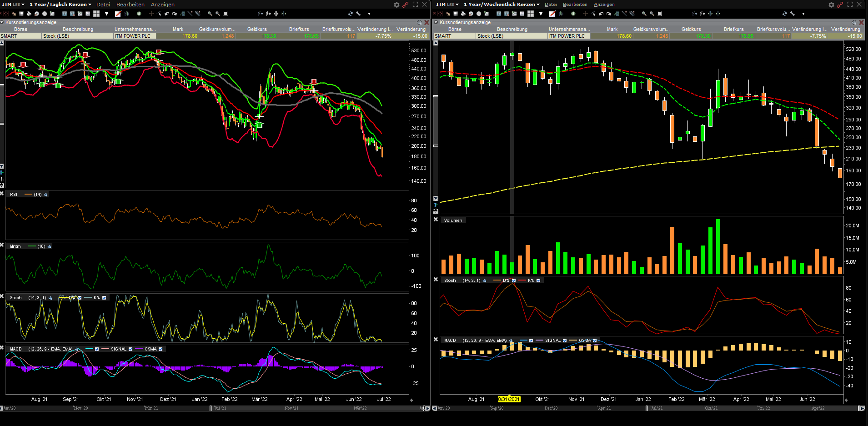Open toolbar overflow arrow in daily chart

[x=369, y=14]
